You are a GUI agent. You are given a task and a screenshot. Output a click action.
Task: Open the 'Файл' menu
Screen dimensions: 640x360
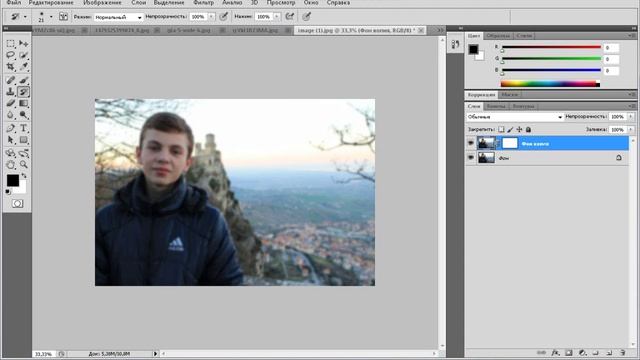pyautogui.click(x=13, y=3)
